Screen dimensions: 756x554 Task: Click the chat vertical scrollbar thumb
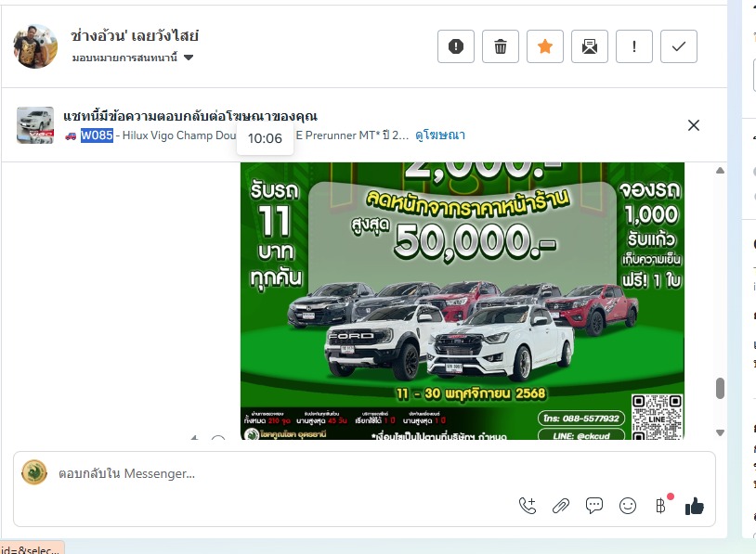tap(720, 388)
